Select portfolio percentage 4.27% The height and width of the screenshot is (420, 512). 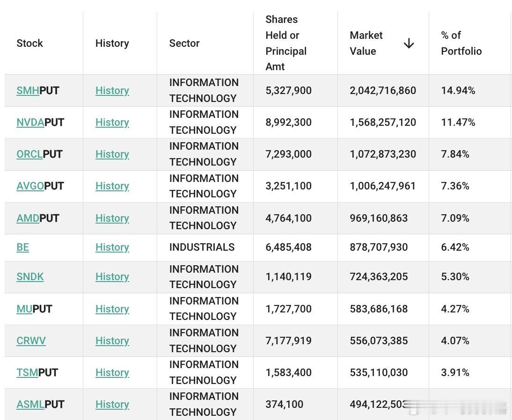tap(455, 309)
